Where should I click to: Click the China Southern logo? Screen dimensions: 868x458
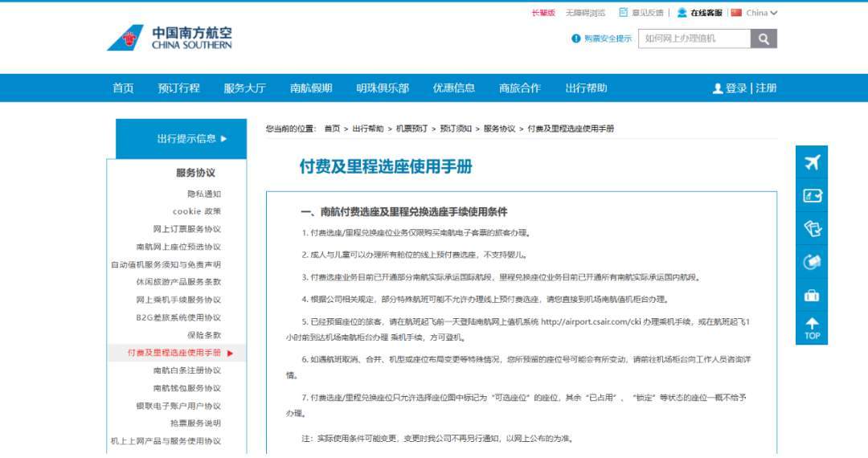click(x=170, y=38)
